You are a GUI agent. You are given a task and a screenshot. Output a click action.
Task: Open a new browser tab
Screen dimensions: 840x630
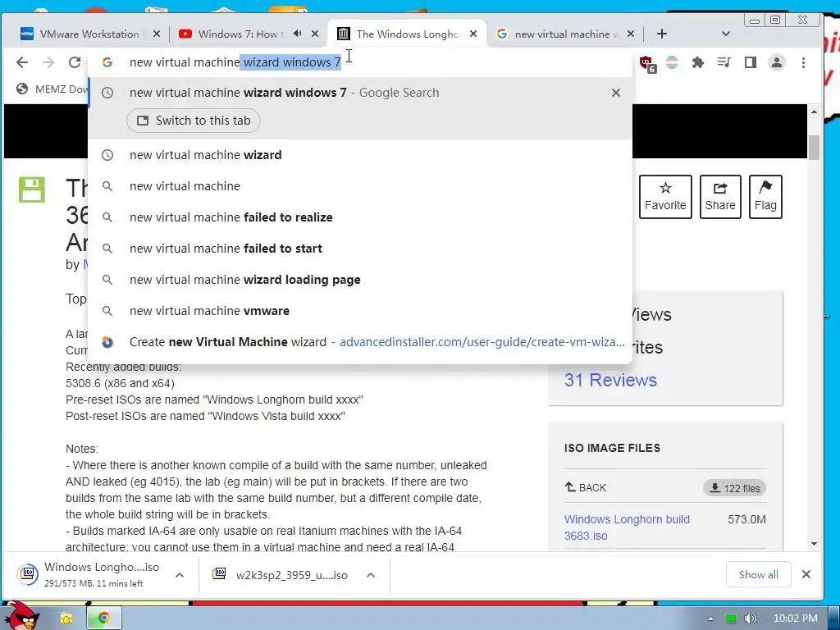[x=662, y=34]
